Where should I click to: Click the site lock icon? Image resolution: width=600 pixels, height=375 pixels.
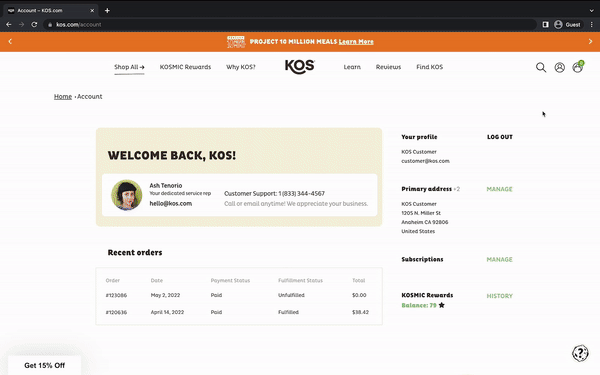(x=50, y=24)
